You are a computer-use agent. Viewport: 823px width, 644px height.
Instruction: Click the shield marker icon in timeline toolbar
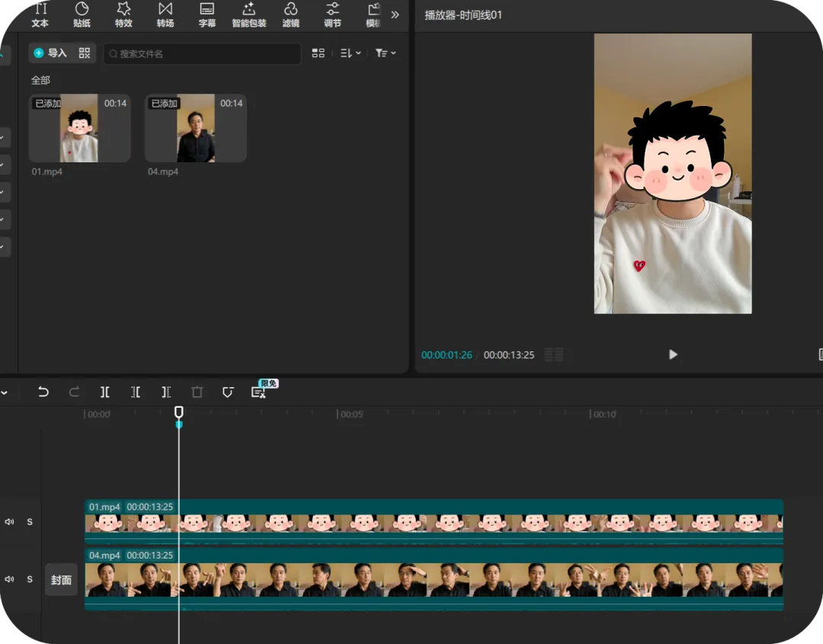pos(228,392)
